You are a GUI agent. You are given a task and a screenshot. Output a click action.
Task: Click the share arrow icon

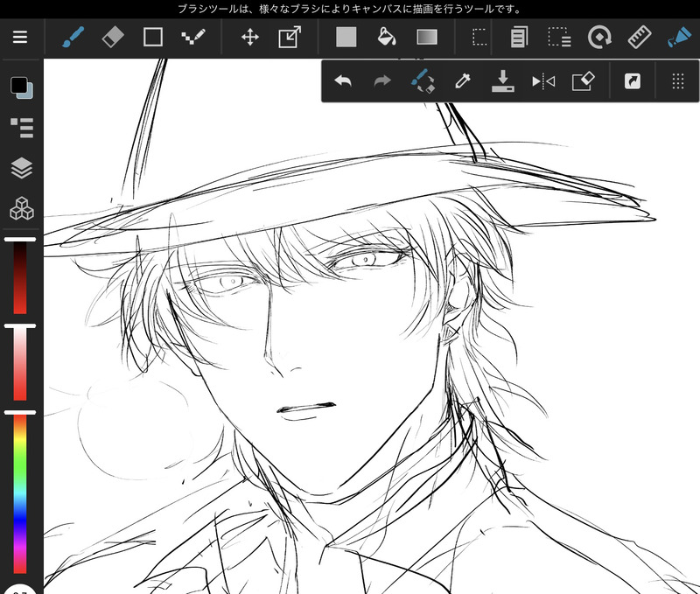[x=632, y=81]
